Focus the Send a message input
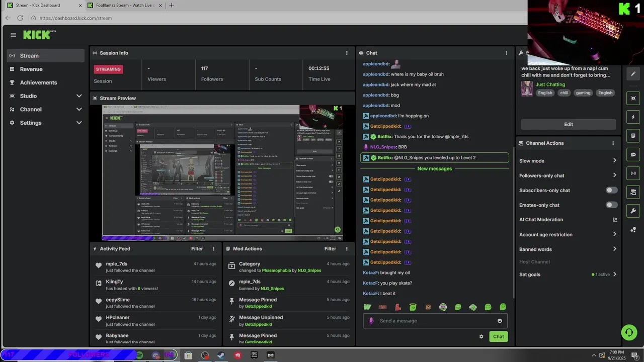 435,321
